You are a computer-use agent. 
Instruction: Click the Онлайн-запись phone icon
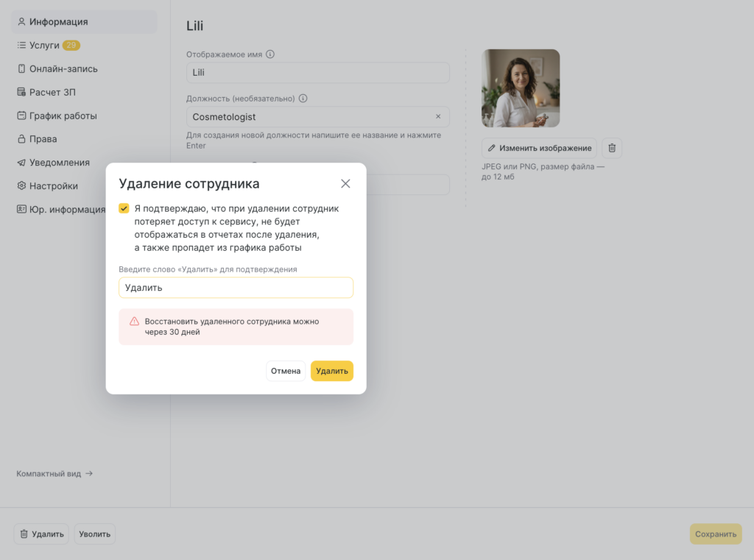click(x=22, y=69)
